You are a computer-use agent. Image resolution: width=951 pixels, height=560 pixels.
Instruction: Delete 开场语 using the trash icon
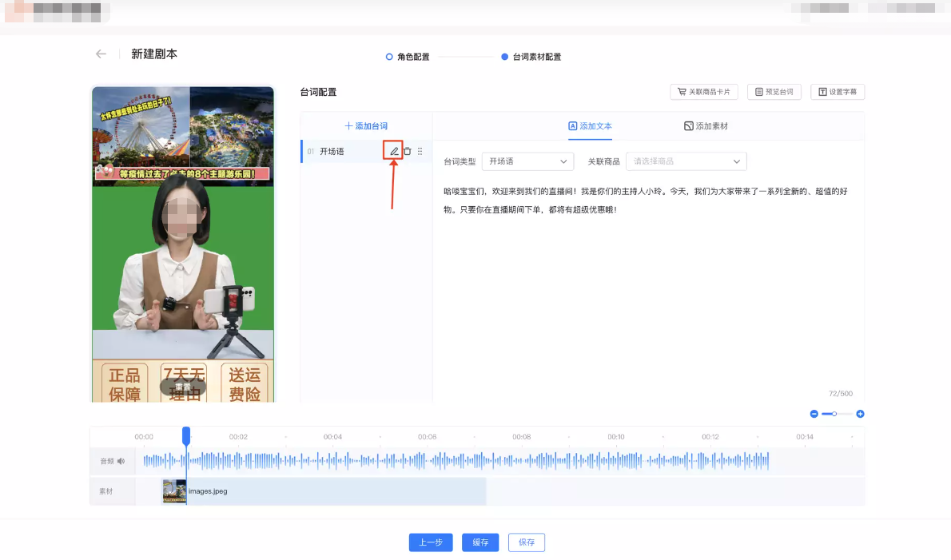tap(407, 150)
